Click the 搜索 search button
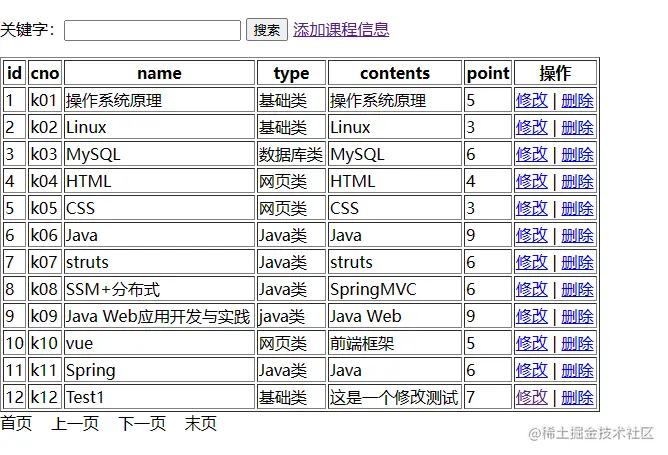668x455 pixels. [267, 30]
